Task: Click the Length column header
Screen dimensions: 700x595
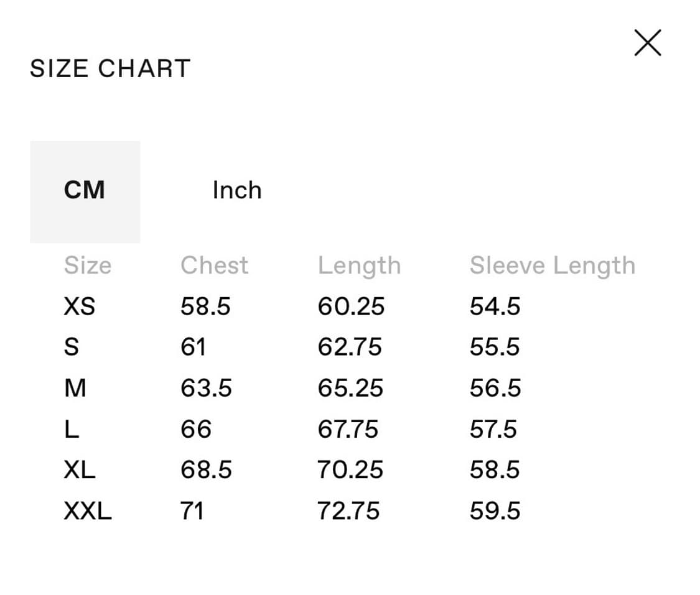Action: (359, 265)
